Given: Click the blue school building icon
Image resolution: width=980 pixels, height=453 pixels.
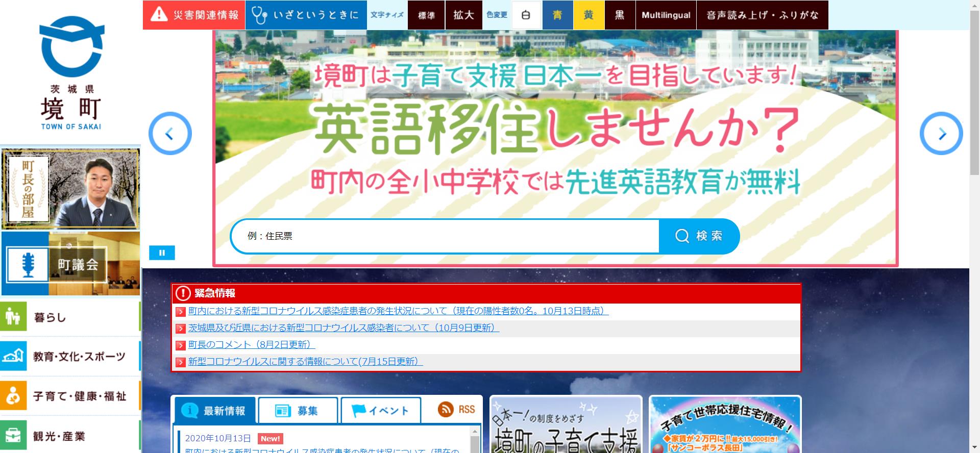Looking at the screenshot, I should tap(13, 356).
